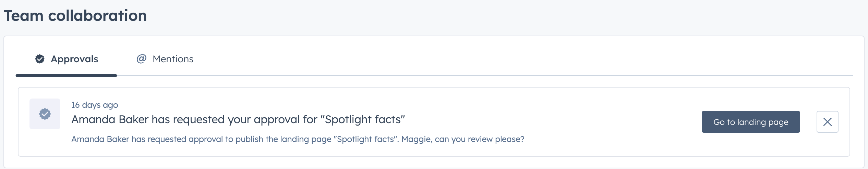Click the verified badge icon on Approvals tab
The height and width of the screenshot is (169, 868).
pyautogui.click(x=40, y=59)
